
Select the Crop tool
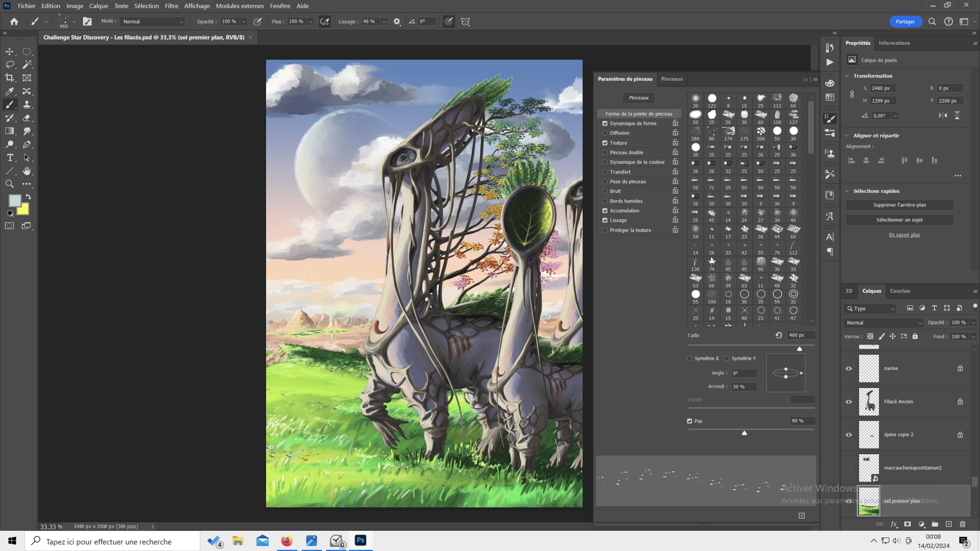[9, 78]
